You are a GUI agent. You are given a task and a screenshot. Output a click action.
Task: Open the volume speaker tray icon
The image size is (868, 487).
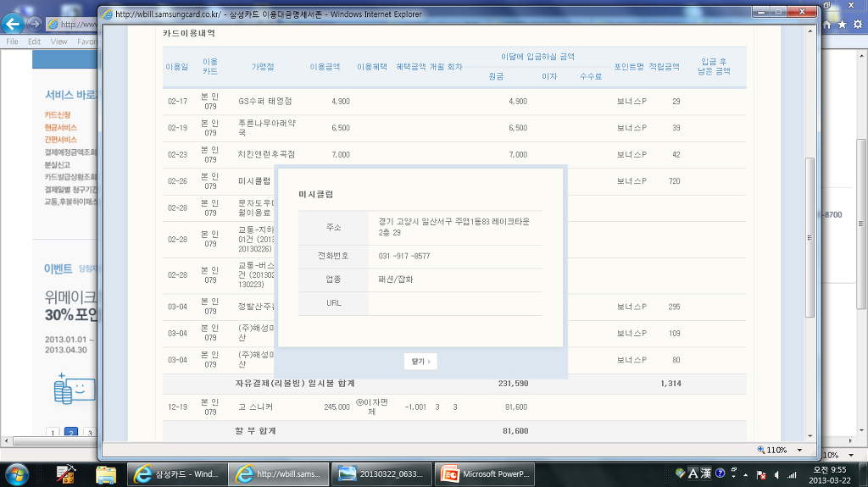pos(776,475)
